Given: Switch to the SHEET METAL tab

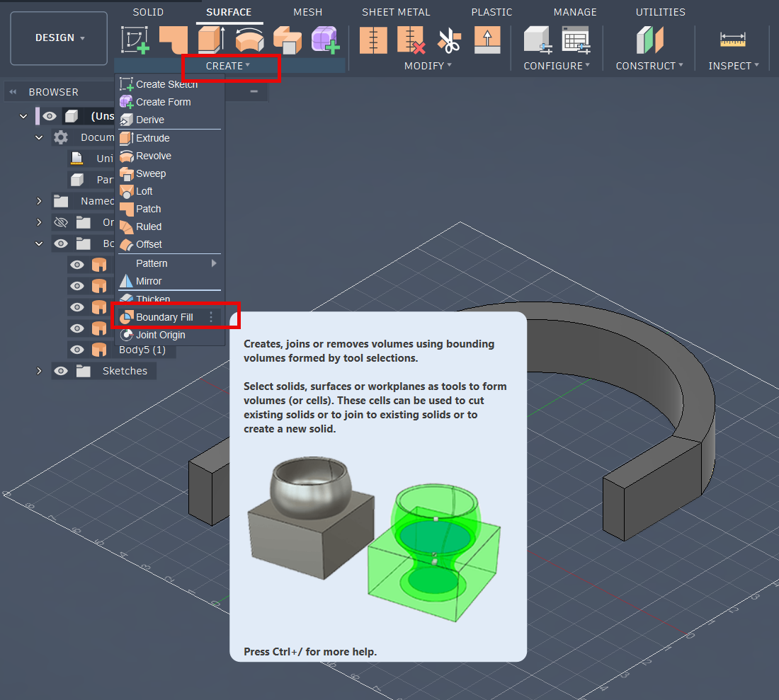Looking at the screenshot, I should click(396, 12).
